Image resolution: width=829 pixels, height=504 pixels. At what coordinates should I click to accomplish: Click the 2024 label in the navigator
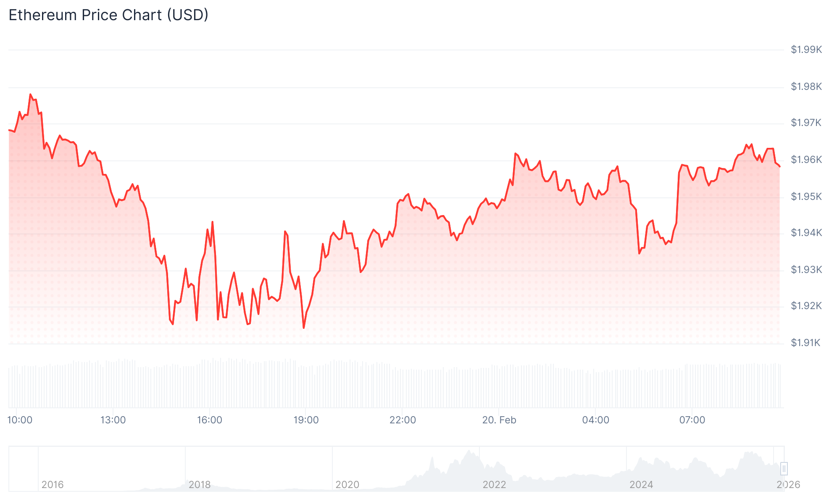(641, 485)
